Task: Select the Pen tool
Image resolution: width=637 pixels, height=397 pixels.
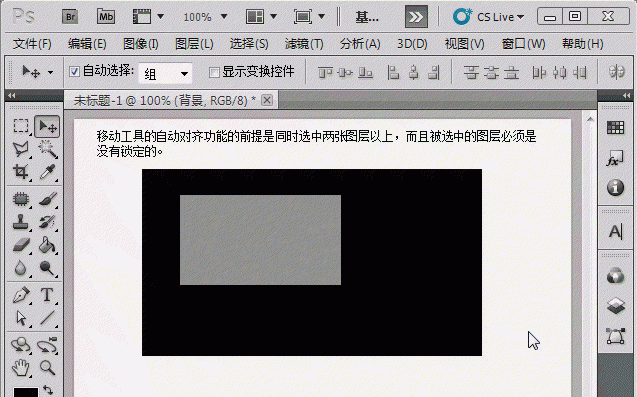Action: pos(21,295)
